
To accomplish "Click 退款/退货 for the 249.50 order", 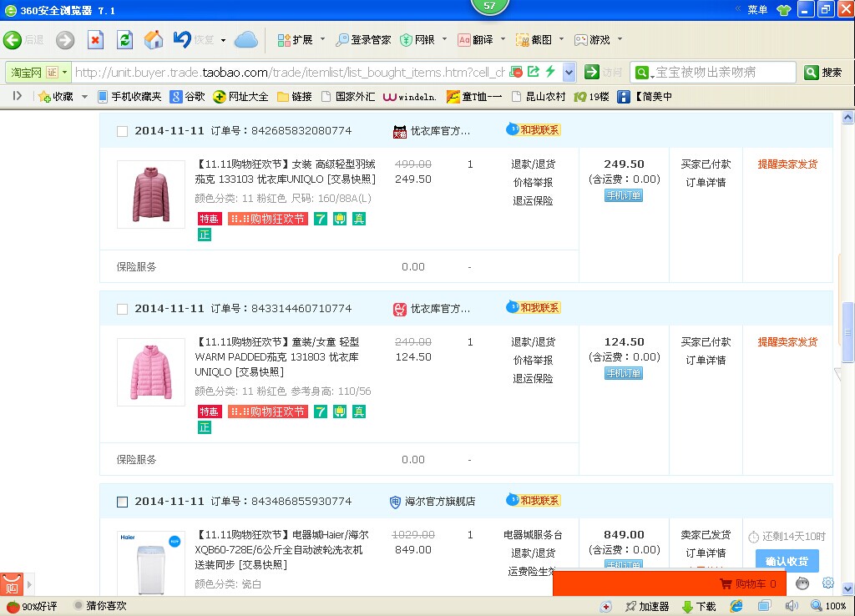I will 533,164.
